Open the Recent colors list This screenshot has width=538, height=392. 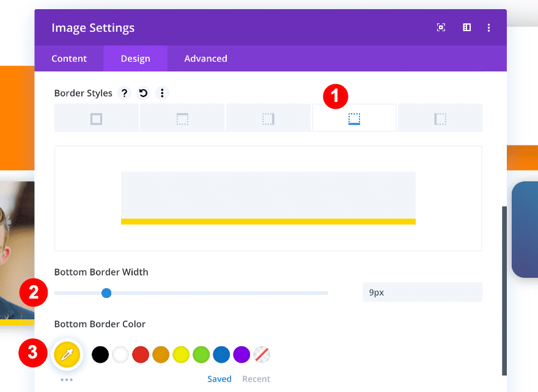pos(256,379)
